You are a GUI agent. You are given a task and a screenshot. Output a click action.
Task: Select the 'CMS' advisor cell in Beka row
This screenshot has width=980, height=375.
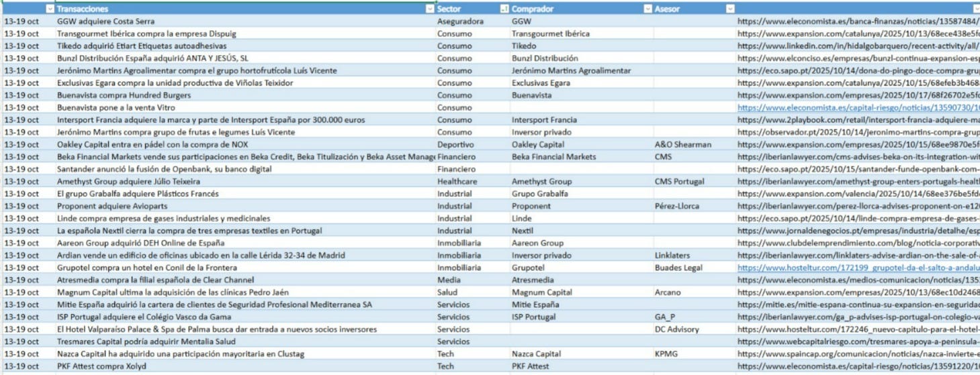point(694,157)
